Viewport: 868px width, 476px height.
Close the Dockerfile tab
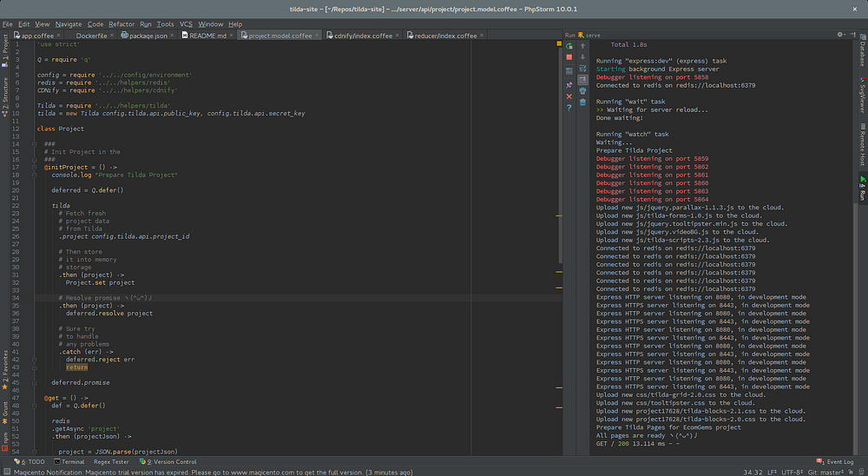112,36
